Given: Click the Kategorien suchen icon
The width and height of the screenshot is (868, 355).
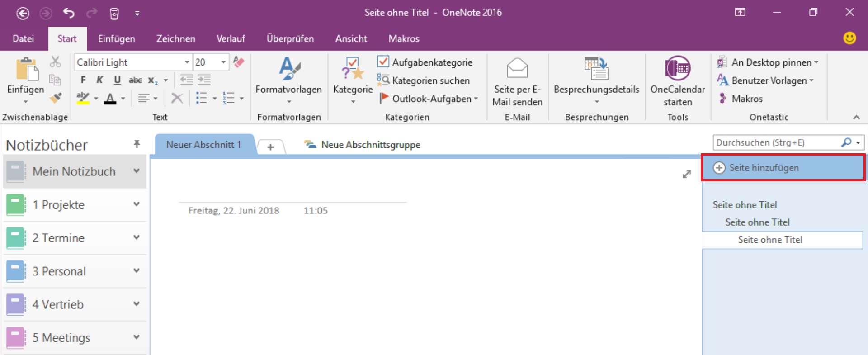Looking at the screenshot, I should [383, 80].
